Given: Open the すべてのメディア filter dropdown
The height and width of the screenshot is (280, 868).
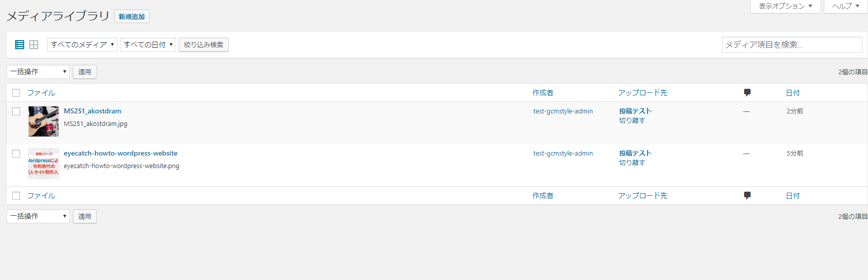Looking at the screenshot, I should (82, 45).
